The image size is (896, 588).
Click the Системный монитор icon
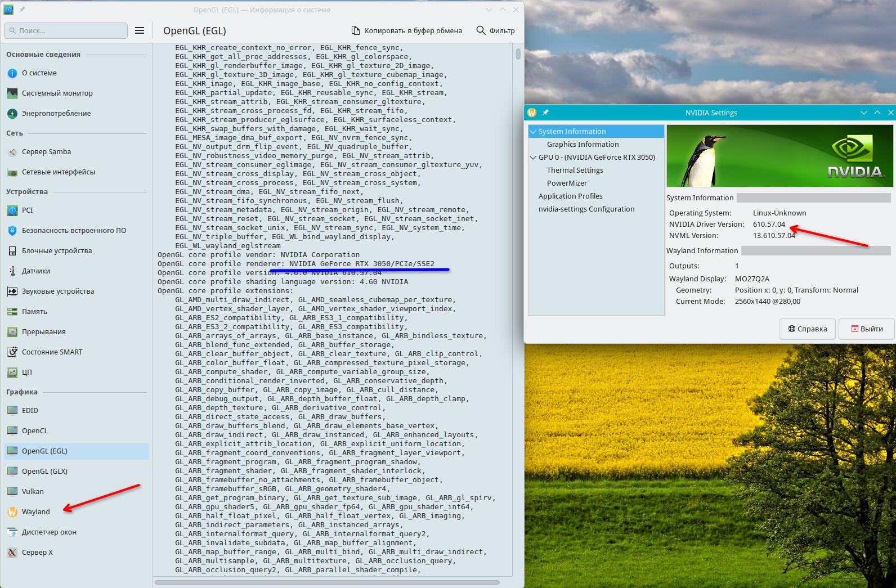coord(12,93)
